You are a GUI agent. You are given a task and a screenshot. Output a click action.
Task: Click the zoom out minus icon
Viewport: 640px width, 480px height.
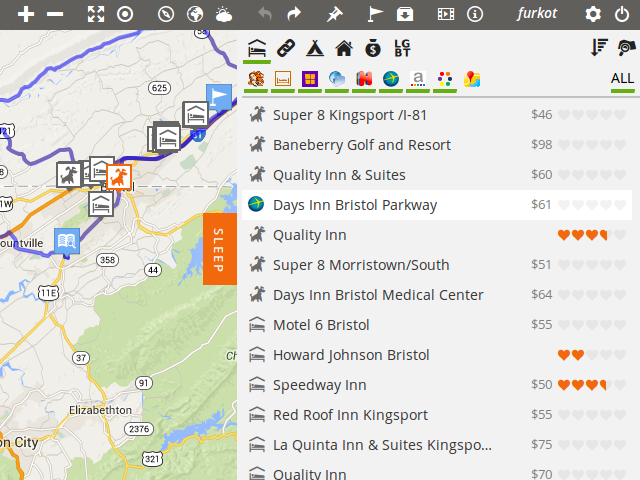[56, 14]
